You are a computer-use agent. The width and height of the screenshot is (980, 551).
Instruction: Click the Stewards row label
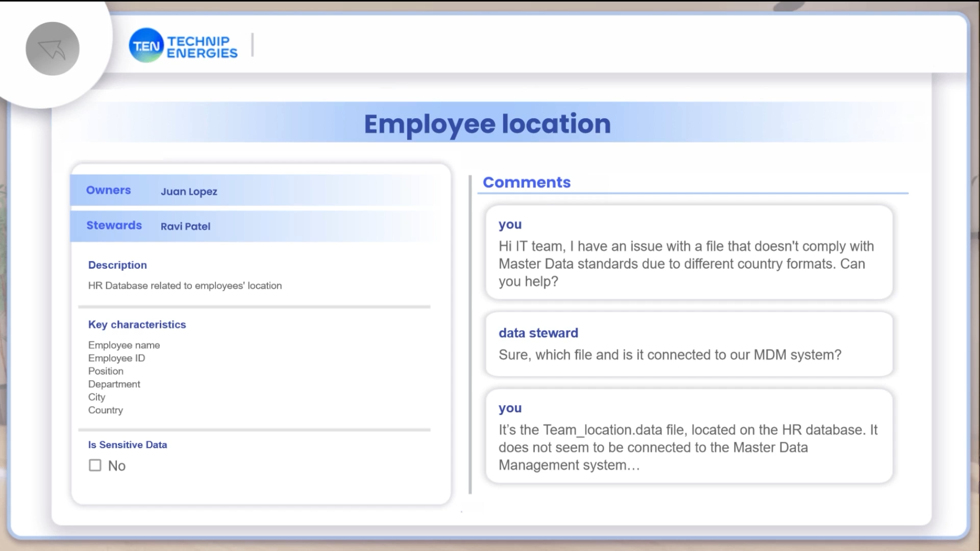coord(114,226)
